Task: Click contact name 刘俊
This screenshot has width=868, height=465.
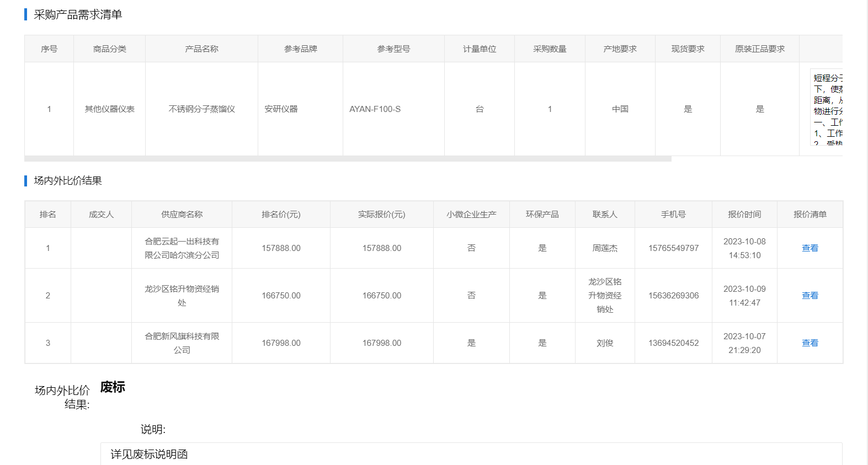Action: tap(605, 343)
